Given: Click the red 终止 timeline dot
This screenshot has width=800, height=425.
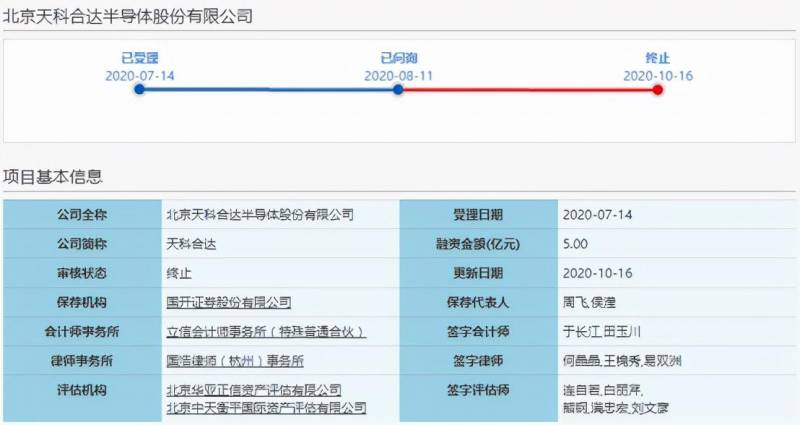Looking at the screenshot, I should (x=658, y=90).
